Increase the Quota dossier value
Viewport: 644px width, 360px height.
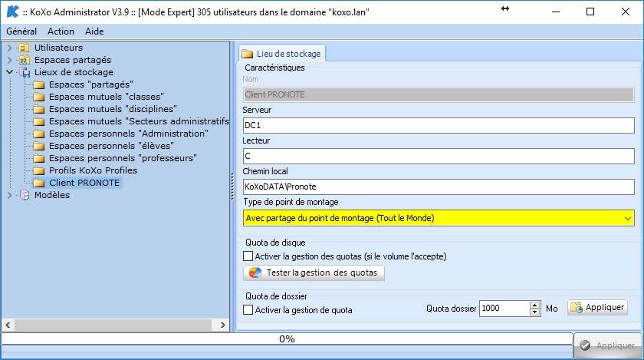click(x=535, y=306)
